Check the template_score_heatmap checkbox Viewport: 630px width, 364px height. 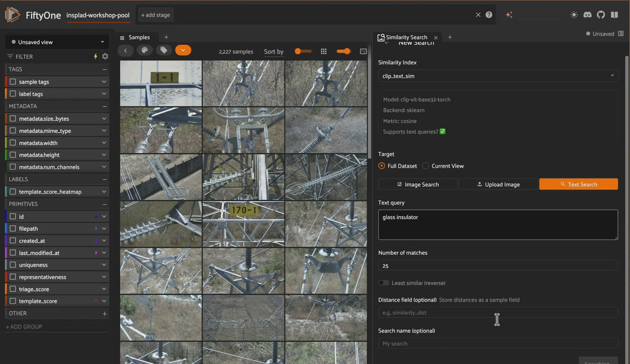pos(13,192)
